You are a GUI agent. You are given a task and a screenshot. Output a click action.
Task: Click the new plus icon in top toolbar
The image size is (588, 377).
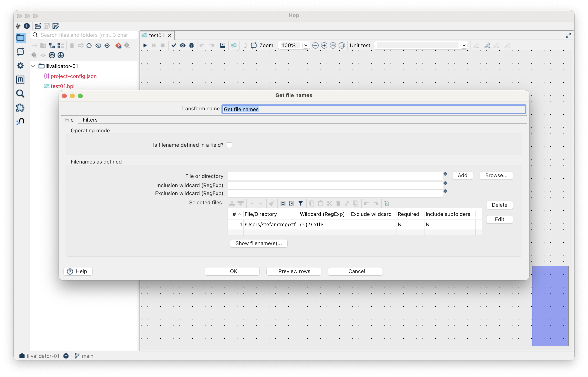(27, 26)
